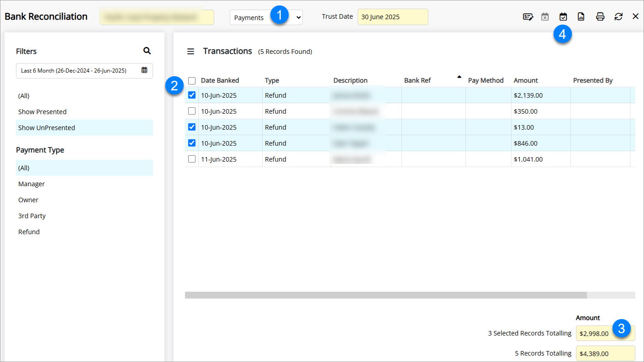Viewport: 644px width, 362px height.
Task: Choose the 3rd Party payment type
Action: pyautogui.click(x=32, y=216)
